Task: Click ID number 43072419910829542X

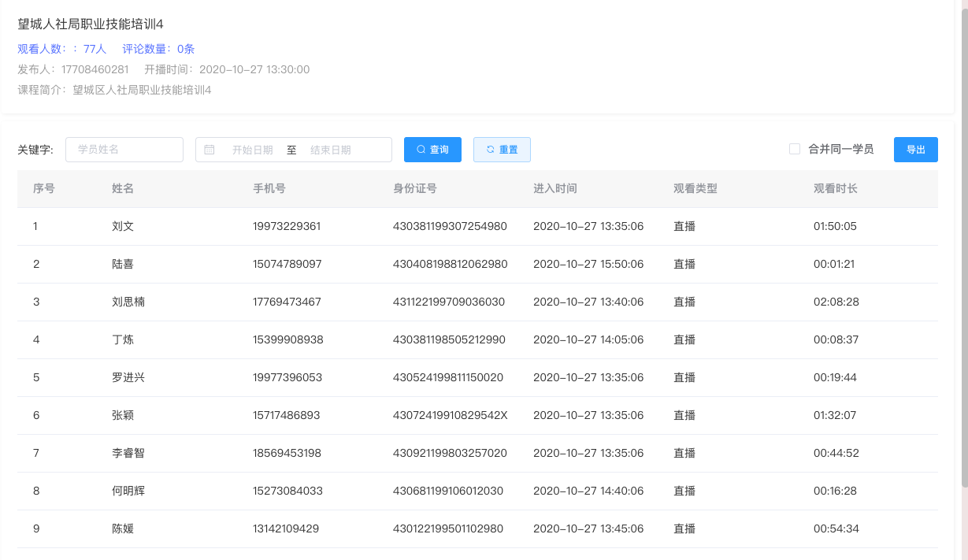Action: point(451,416)
